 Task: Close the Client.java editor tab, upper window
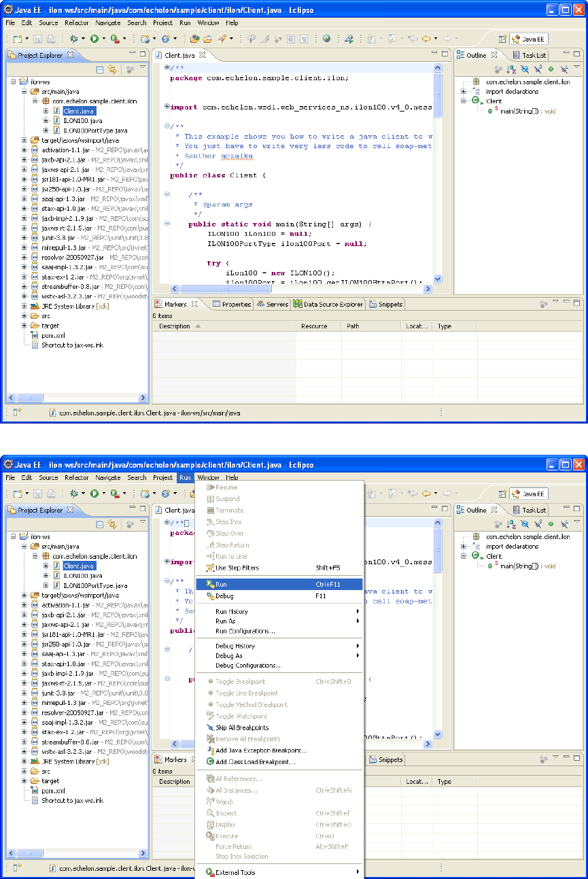pos(202,55)
